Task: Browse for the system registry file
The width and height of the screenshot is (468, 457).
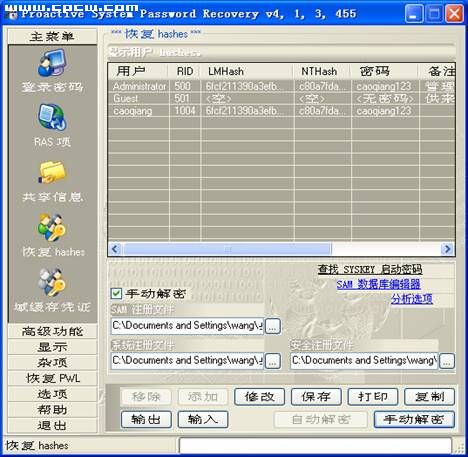Action: [x=272, y=361]
